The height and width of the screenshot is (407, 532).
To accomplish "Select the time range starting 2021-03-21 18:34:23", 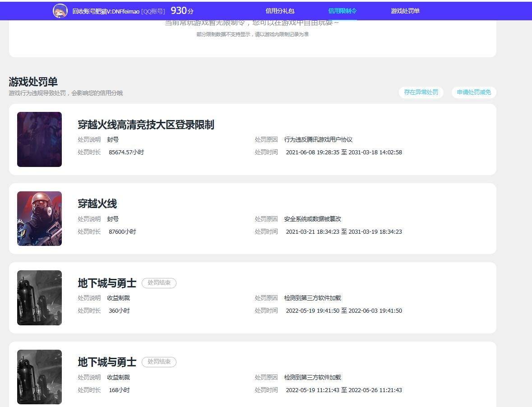I will pyautogui.click(x=344, y=231).
